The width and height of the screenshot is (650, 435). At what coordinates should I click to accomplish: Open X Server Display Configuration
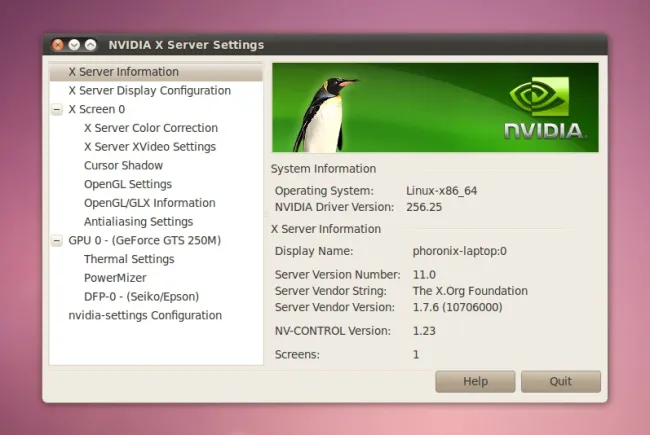(x=149, y=91)
